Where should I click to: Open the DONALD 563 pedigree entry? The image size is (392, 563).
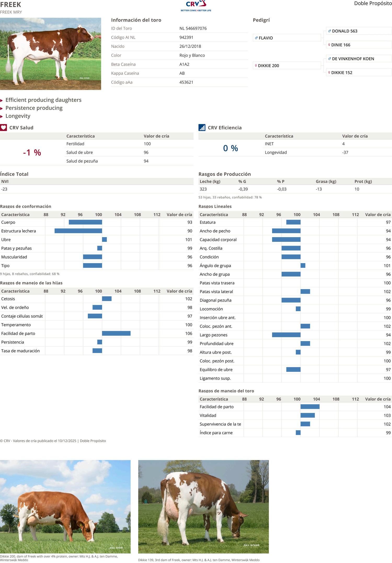(x=359, y=31)
